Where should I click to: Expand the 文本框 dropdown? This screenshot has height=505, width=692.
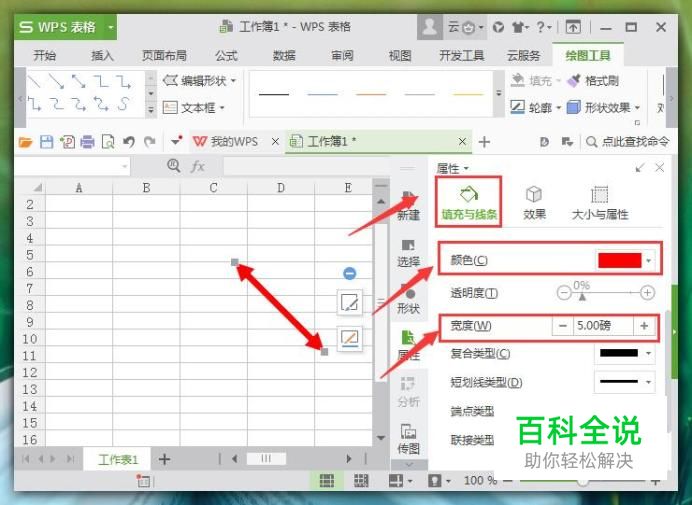click(x=222, y=107)
